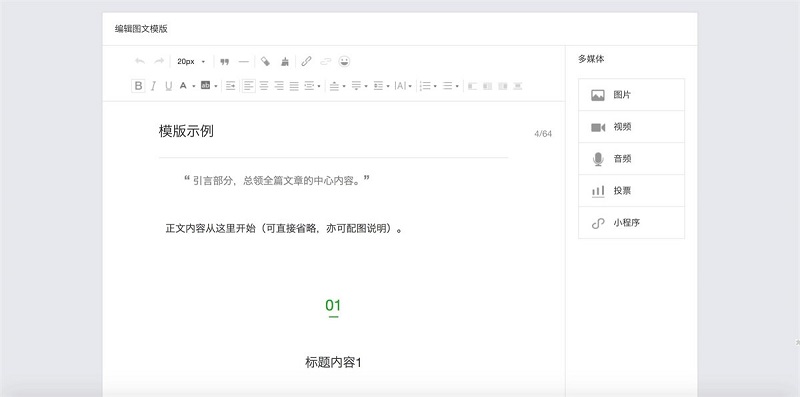
Task: Toggle italic formatting
Action: pyautogui.click(x=153, y=86)
